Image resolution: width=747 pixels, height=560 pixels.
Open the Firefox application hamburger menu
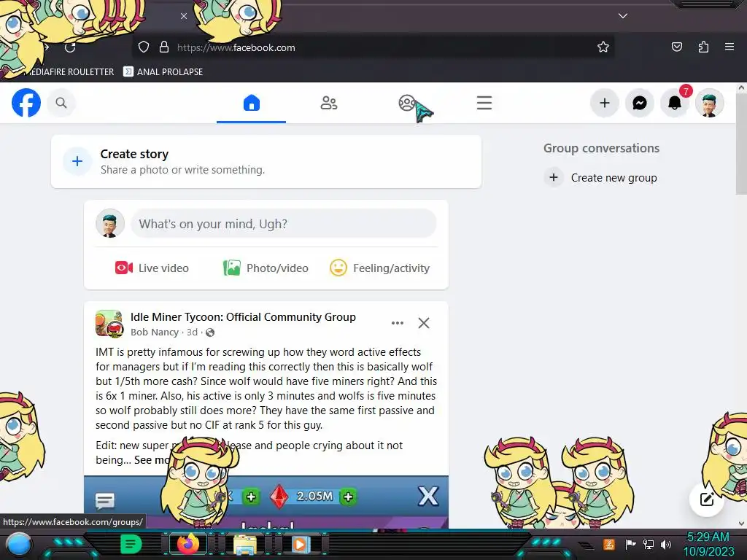[x=729, y=47]
